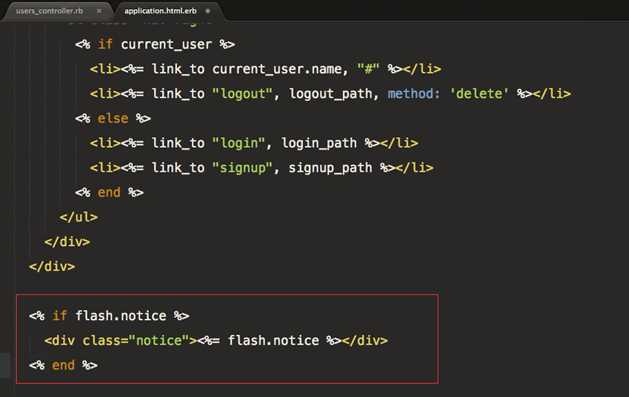Click the 'else' keyword
629x397 pixels.
[x=113, y=118]
